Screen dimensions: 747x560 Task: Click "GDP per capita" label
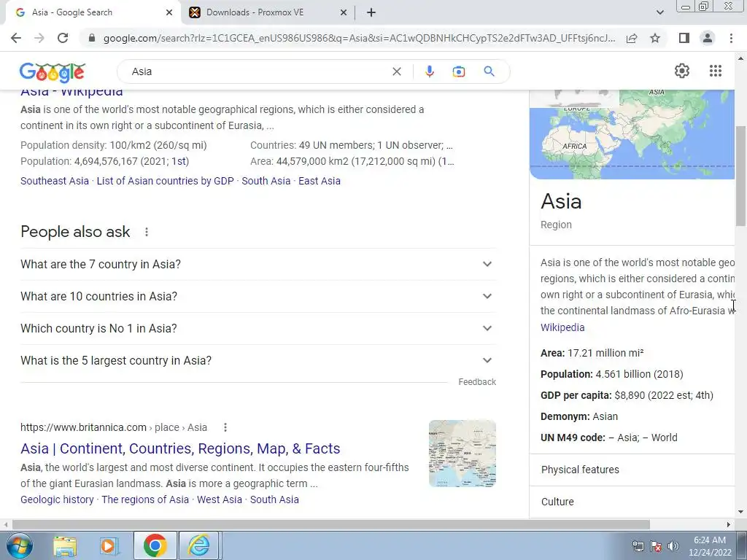pyautogui.click(x=576, y=395)
